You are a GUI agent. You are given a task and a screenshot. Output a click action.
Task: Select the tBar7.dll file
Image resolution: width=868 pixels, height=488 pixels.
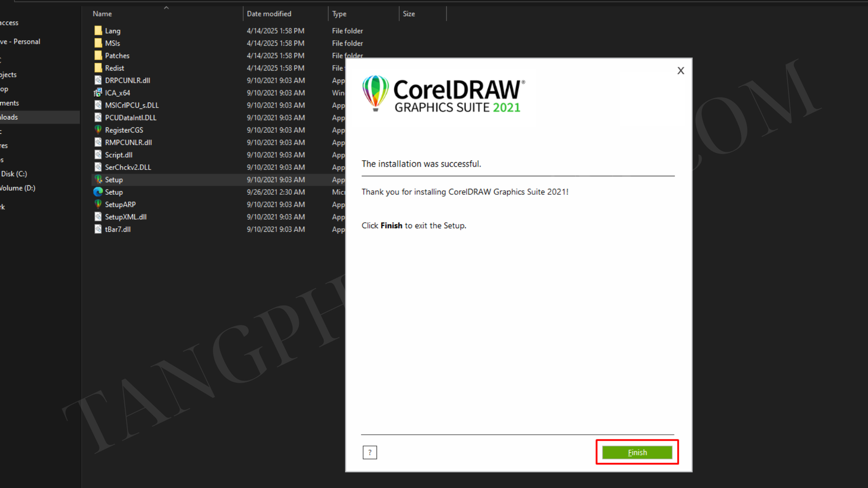118,230
